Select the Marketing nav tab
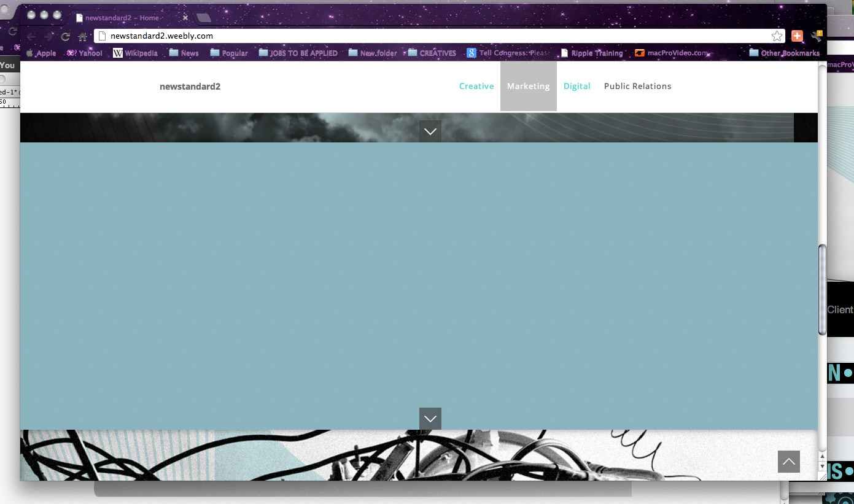This screenshot has width=854, height=504. 529,86
